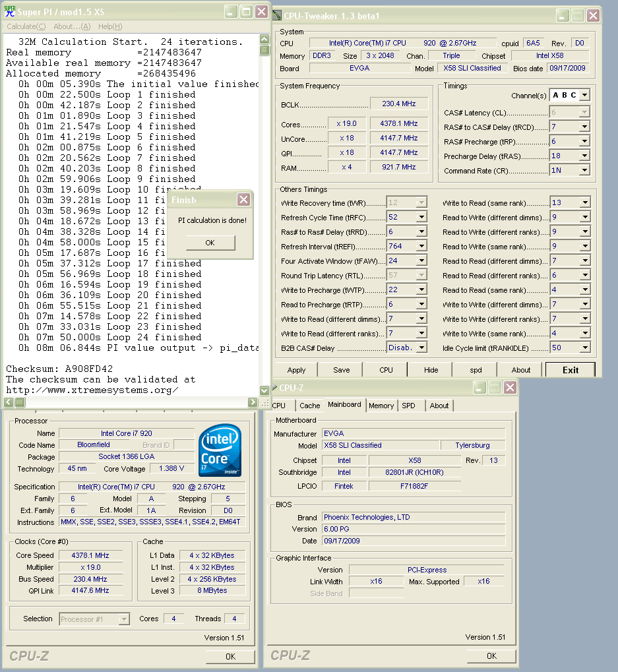618x672 pixels.
Task: Switch to Cache tab in CPU-Z
Action: (310, 406)
